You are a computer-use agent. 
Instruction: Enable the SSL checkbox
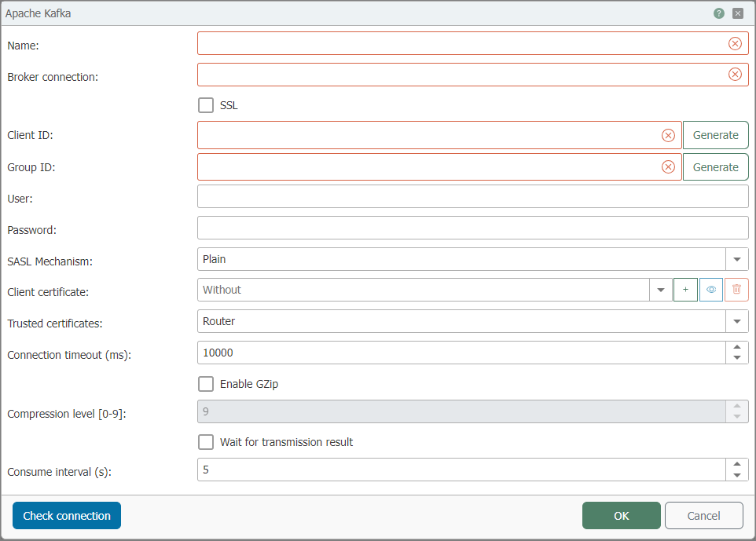click(206, 105)
